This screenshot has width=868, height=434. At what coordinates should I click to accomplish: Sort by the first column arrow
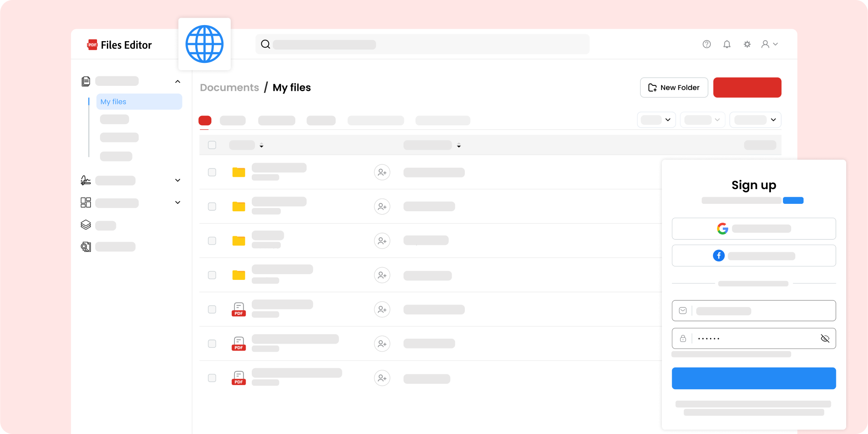click(261, 145)
